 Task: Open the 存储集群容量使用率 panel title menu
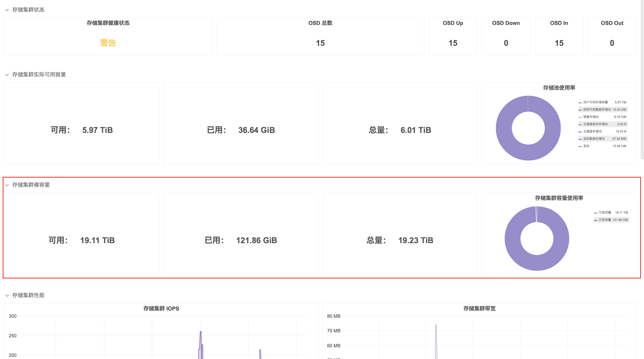click(x=559, y=198)
